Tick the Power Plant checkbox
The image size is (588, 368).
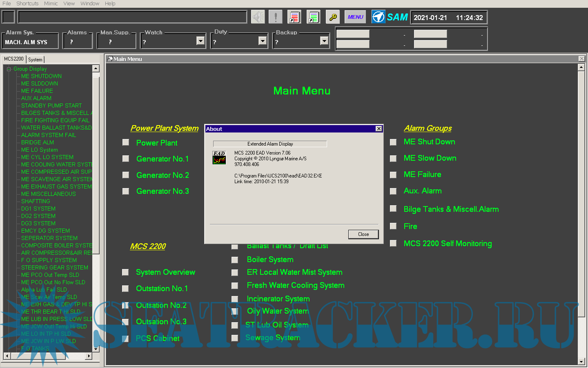click(x=126, y=142)
